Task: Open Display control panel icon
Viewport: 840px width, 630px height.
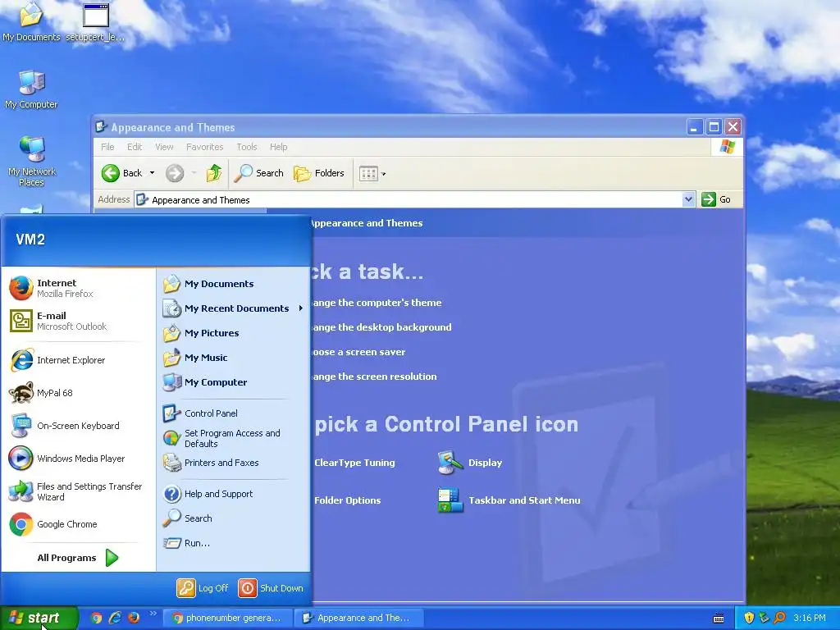Action: click(470, 463)
